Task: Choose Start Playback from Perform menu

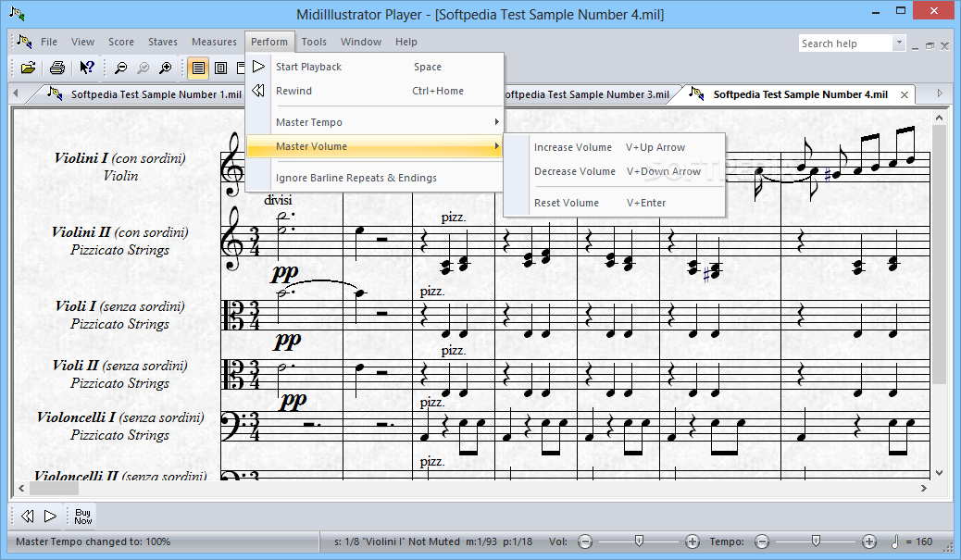Action: [x=374, y=67]
